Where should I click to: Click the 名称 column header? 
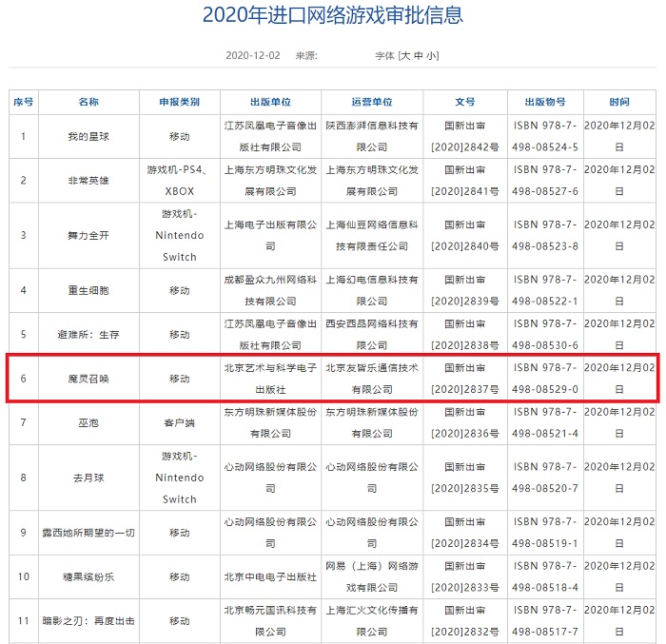88,102
